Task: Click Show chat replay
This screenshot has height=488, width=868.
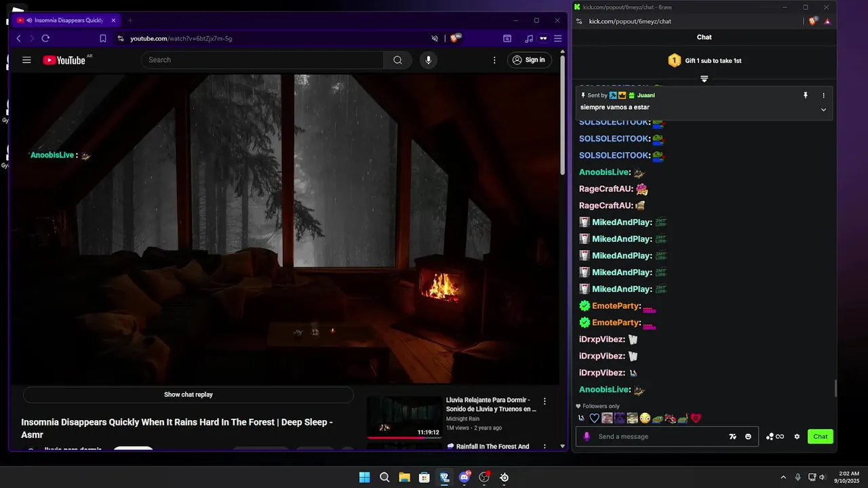Action: coord(189,394)
